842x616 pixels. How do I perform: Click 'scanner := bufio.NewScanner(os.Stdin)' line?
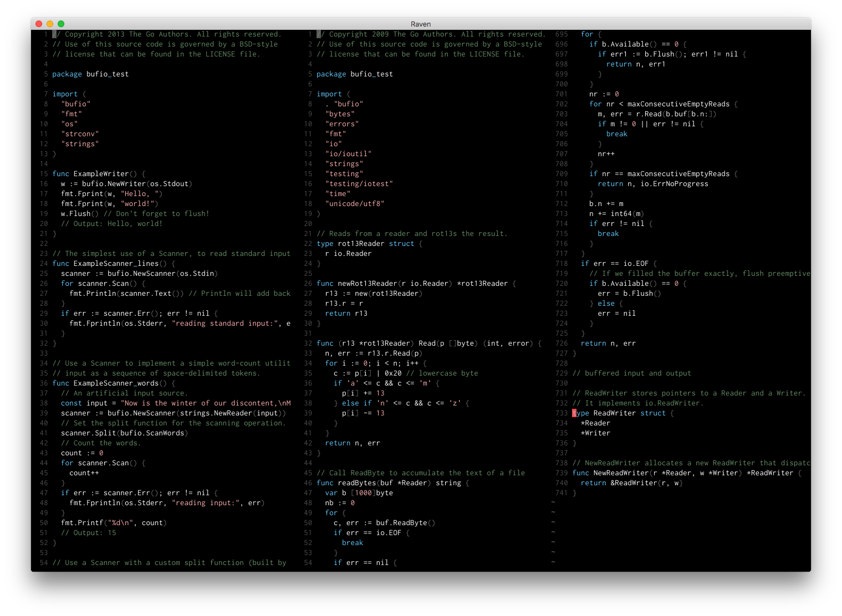(139, 274)
